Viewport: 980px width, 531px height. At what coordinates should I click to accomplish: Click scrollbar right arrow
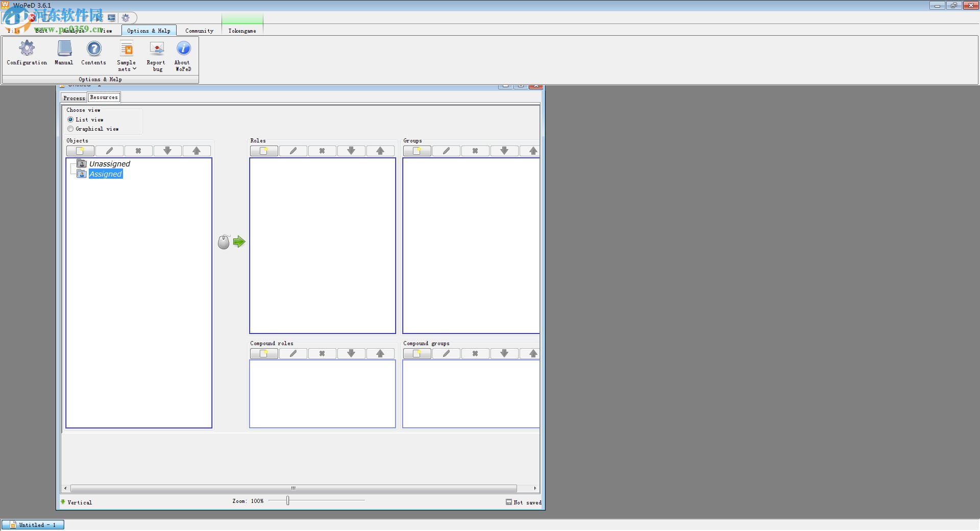click(534, 488)
